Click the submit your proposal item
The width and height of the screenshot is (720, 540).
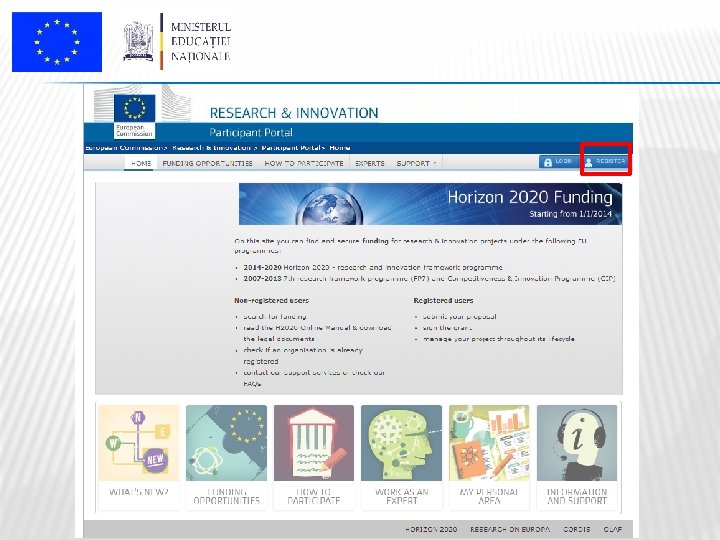click(x=459, y=316)
